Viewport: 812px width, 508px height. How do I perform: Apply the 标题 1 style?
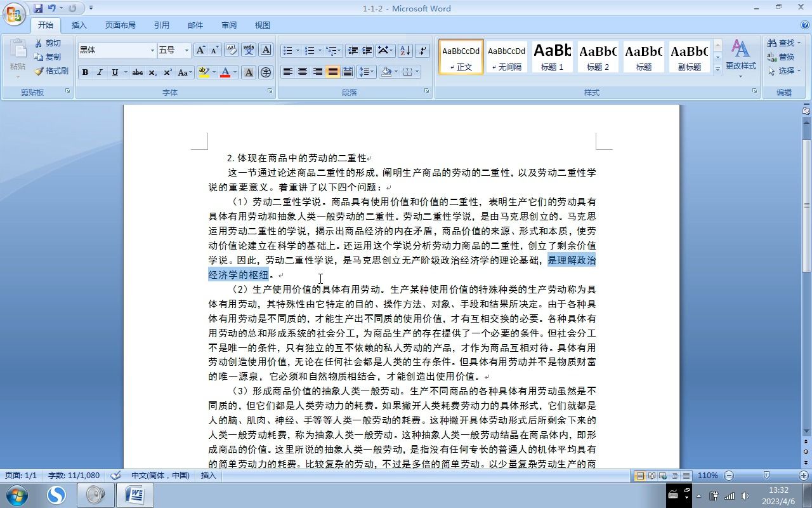(552, 57)
